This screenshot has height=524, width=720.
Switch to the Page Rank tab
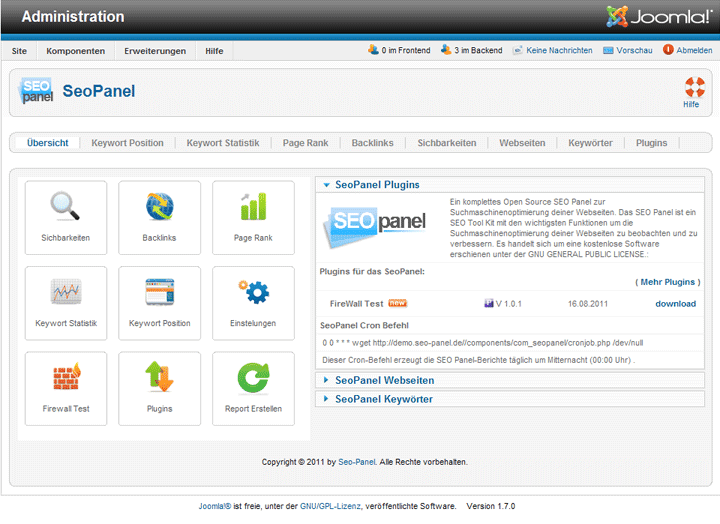tap(305, 143)
